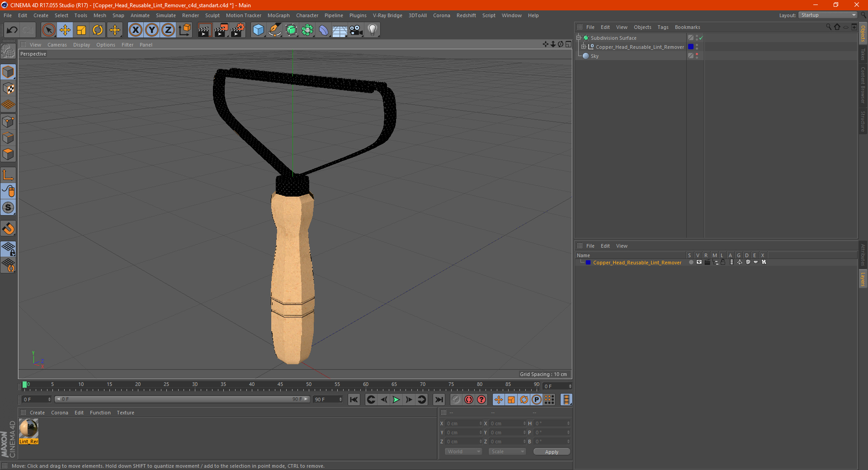
Task: Open the Render menu
Action: (190, 15)
